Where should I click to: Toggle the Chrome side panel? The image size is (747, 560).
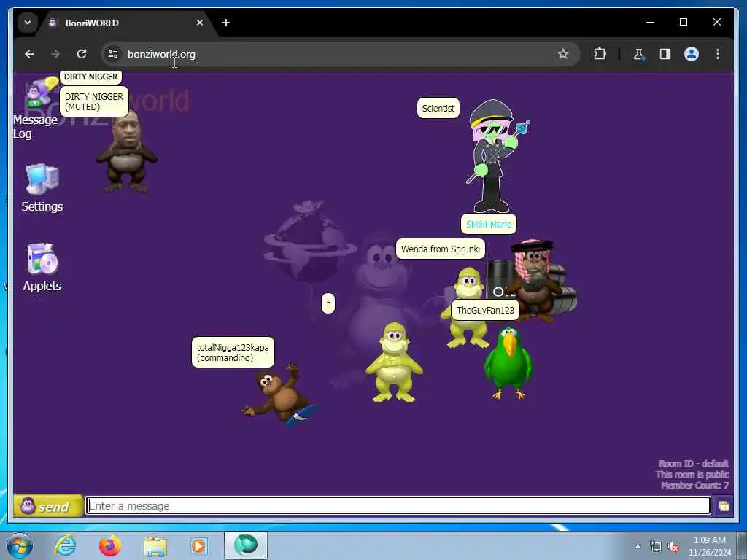[665, 54]
